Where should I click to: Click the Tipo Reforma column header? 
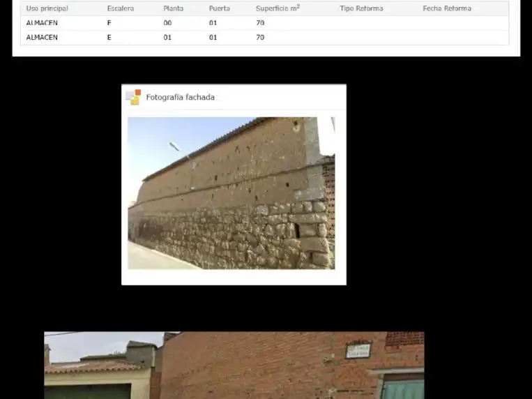(361, 8)
